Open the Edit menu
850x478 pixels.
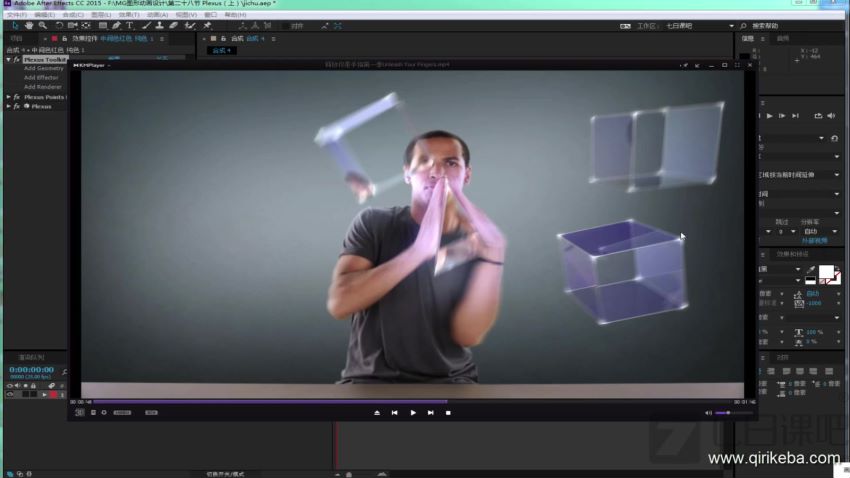(44, 15)
